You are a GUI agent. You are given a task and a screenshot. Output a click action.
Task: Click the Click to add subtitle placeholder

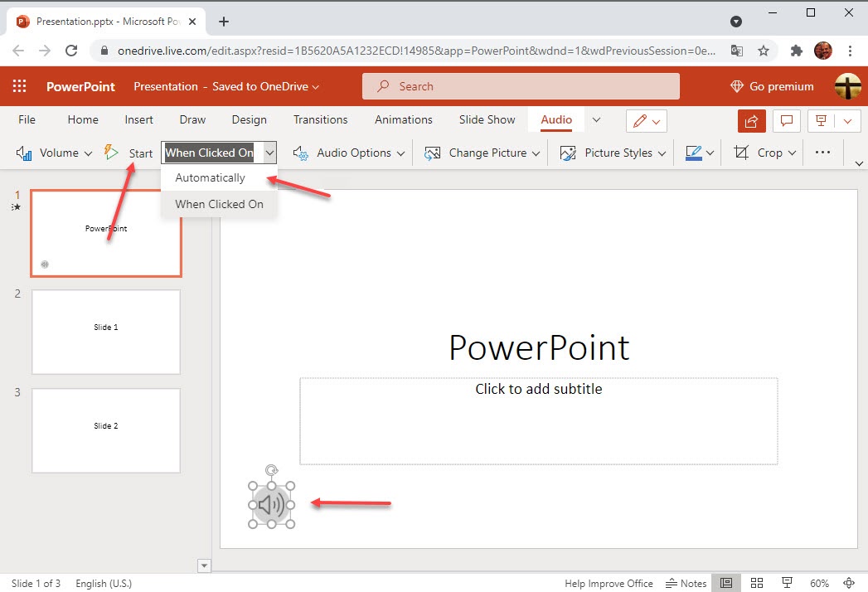[539, 421]
